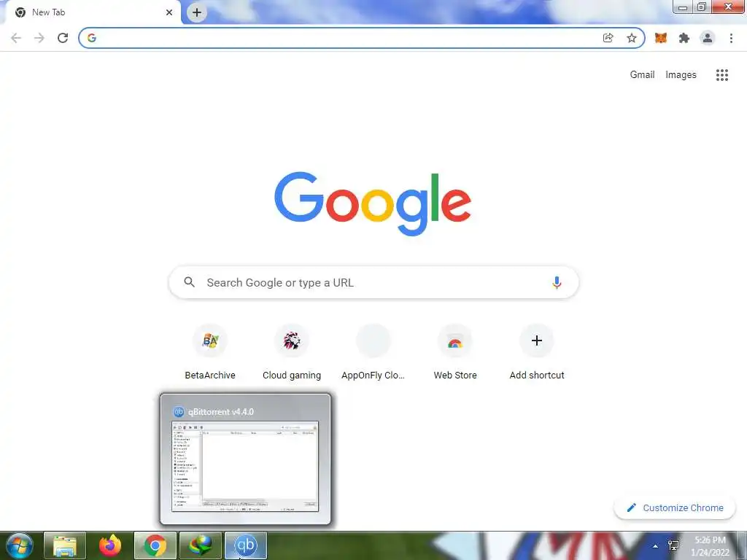Open a new tab with plus button

[x=197, y=12]
